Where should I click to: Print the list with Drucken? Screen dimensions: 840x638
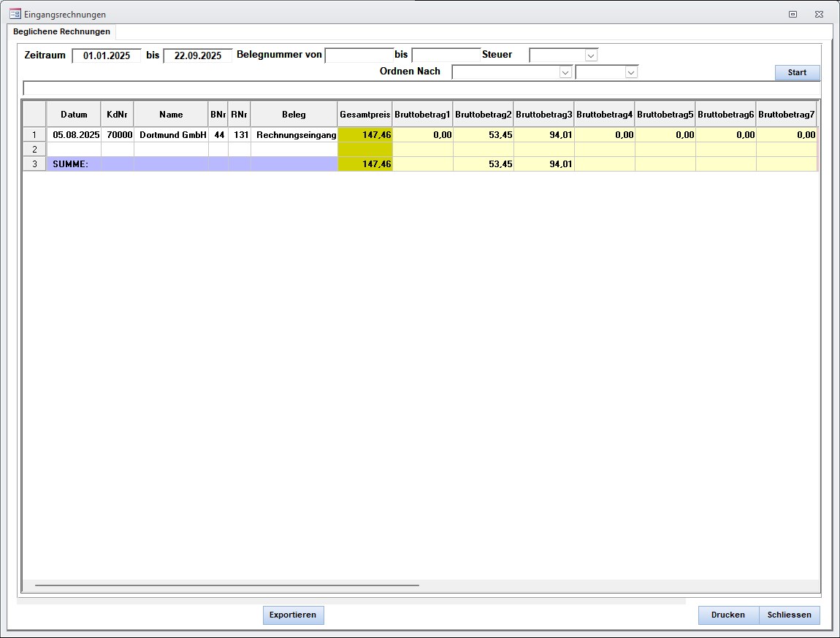tap(728, 615)
